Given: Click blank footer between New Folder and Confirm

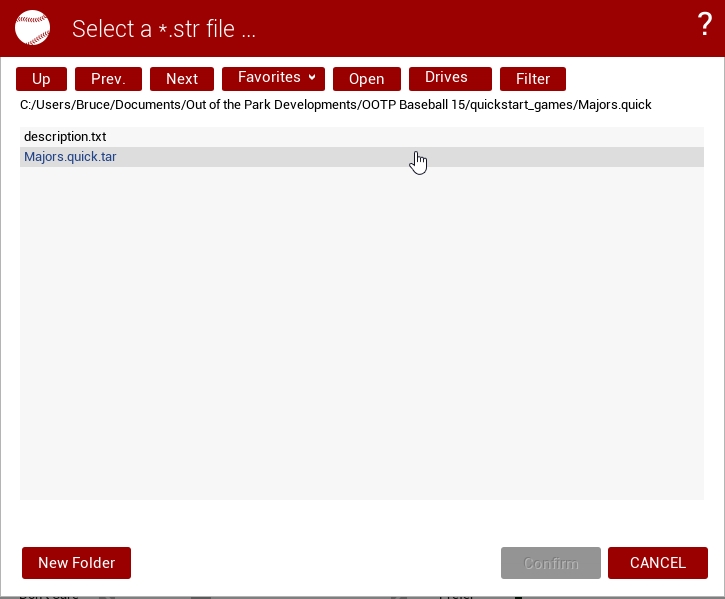Looking at the screenshot, I should pyautogui.click(x=315, y=563).
